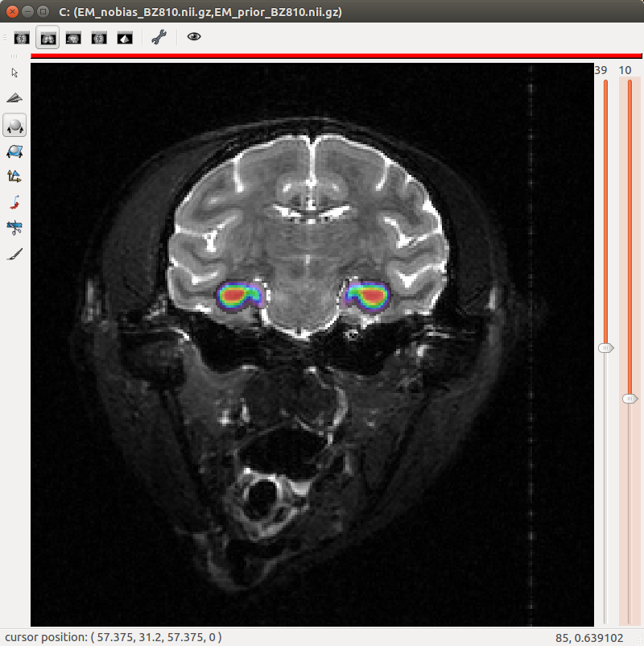This screenshot has width=644, height=646.
Task: Click the right colored overlay region
Action: [x=366, y=294]
